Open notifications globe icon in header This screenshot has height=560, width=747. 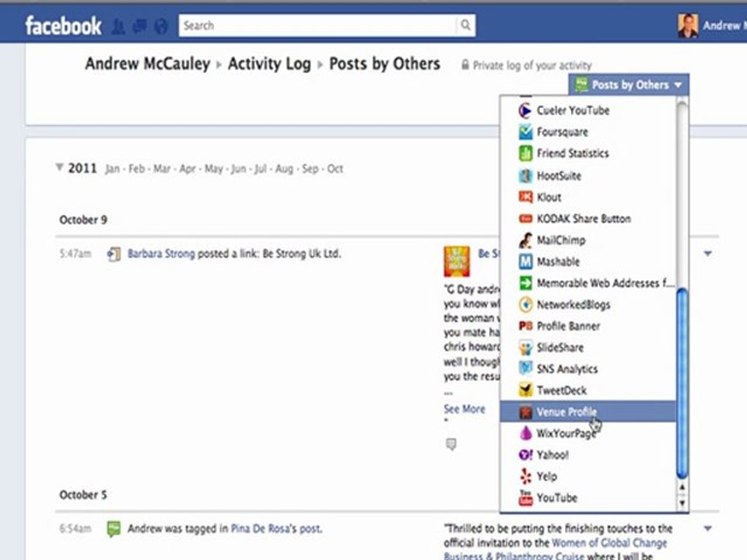tap(161, 26)
